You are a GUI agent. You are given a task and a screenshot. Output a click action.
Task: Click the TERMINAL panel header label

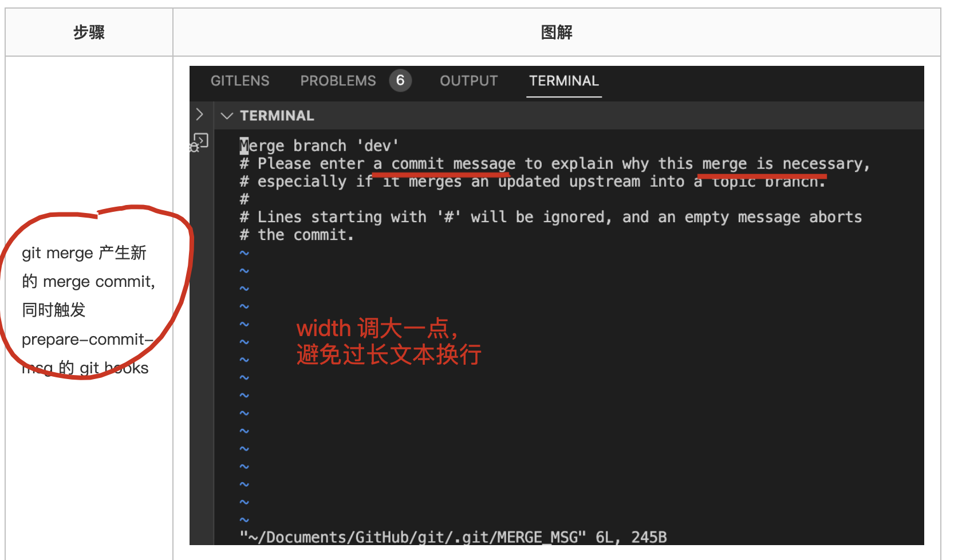point(277,115)
